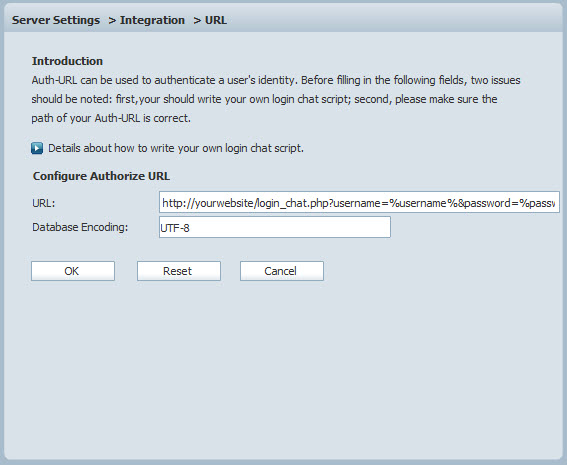Click the 'URL:' field label
567x465 pixels.
tap(43, 203)
